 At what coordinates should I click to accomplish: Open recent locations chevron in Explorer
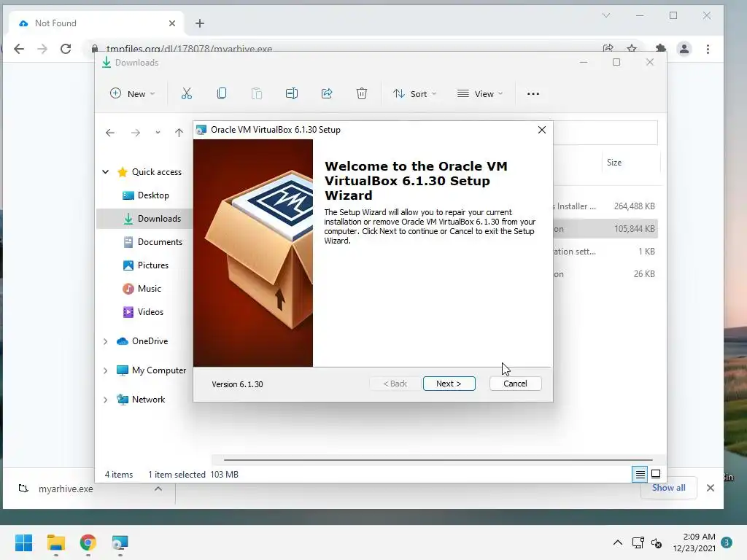[158, 133]
